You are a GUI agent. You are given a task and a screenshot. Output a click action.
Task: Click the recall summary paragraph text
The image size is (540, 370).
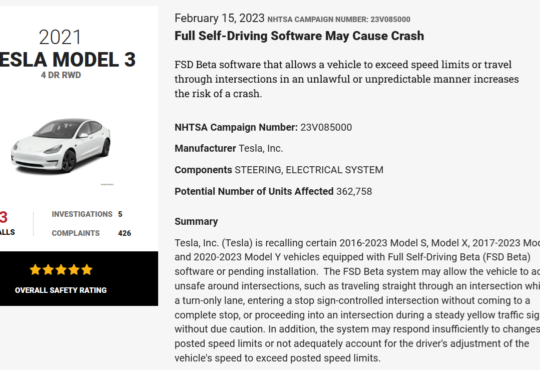coord(357,300)
